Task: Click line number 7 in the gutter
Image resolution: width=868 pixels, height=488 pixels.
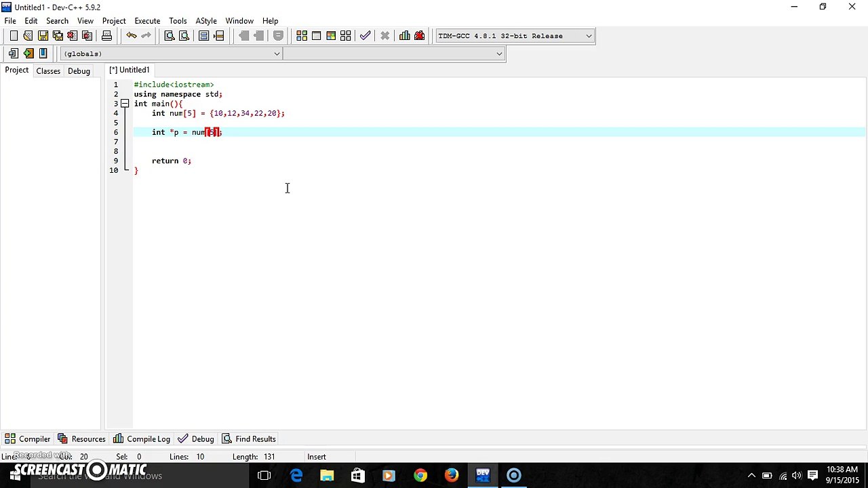Action: coord(116,142)
